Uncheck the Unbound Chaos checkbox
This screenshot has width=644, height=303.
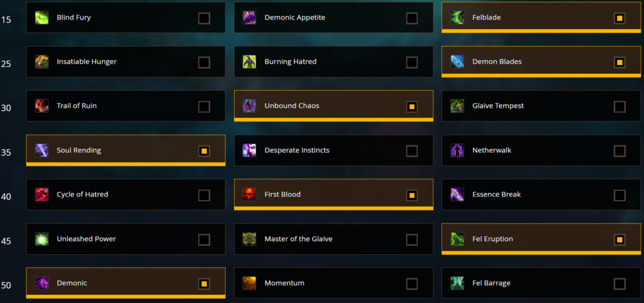(412, 107)
